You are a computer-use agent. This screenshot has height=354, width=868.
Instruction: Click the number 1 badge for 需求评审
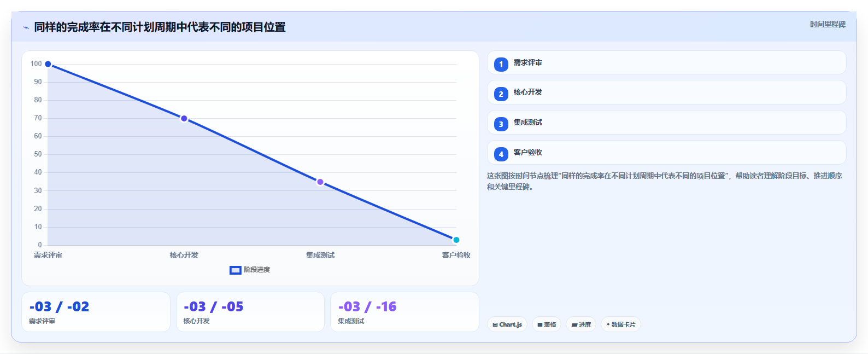point(501,65)
